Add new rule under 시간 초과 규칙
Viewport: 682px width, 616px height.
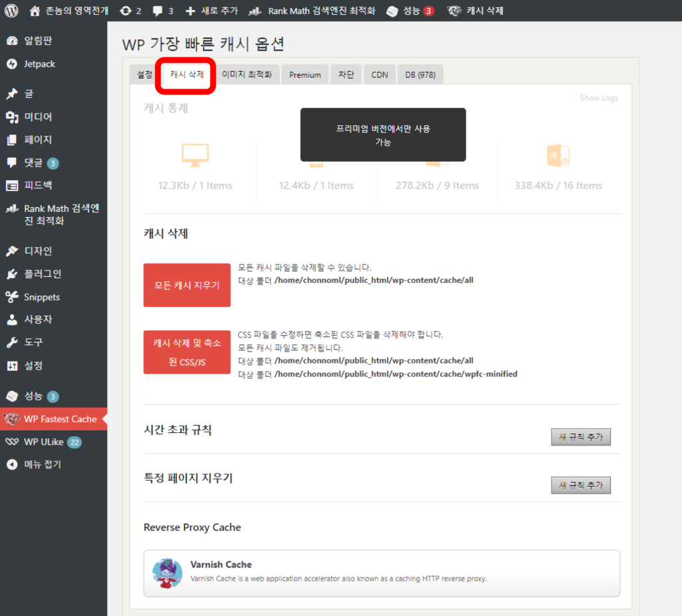point(581,437)
